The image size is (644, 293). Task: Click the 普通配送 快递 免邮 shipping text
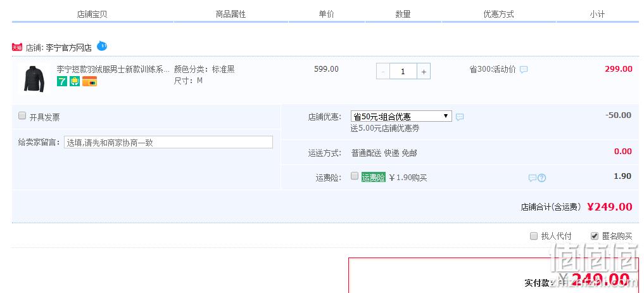coord(384,153)
